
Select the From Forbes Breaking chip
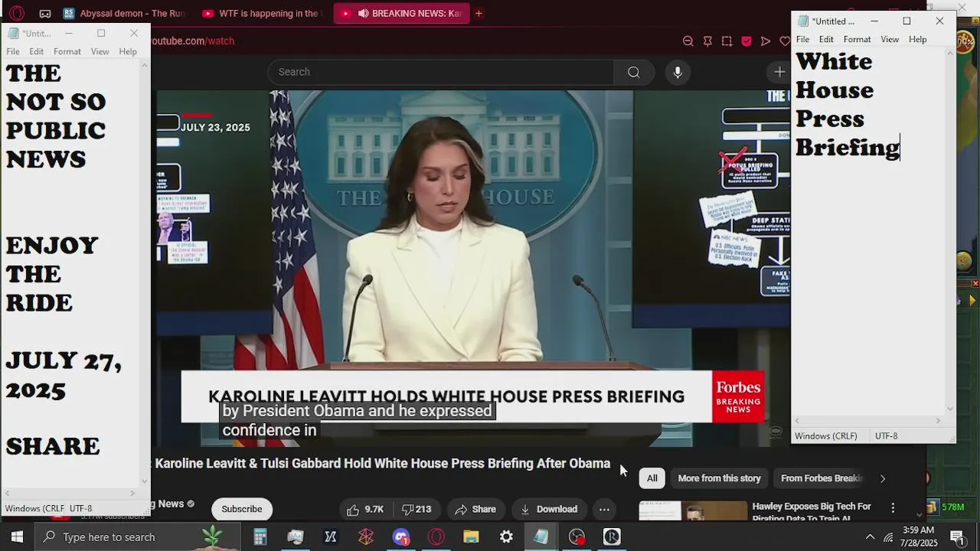coord(822,478)
